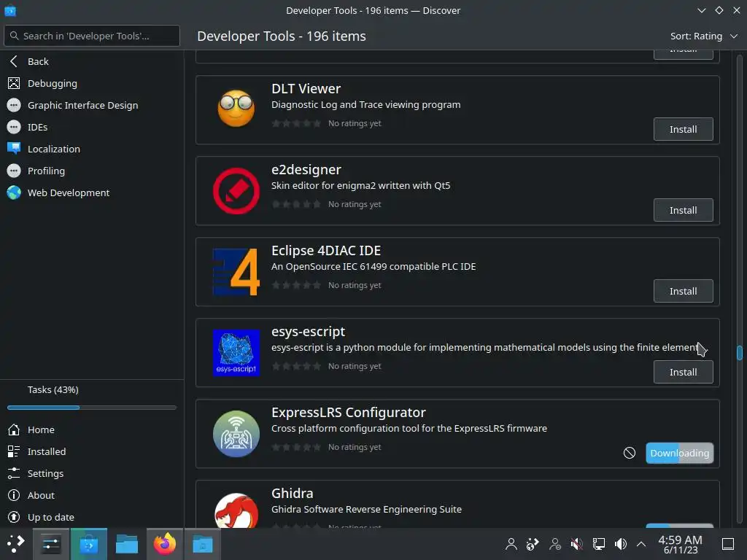The height and width of the screenshot is (560, 747).
Task: Click the user tray icon
Action: point(511,544)
